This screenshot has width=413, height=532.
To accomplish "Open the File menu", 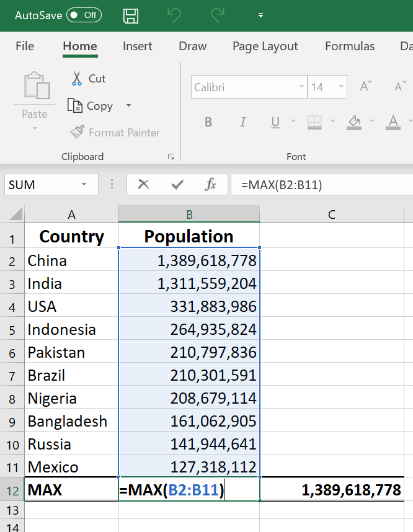I will click(x=25, y=46).
